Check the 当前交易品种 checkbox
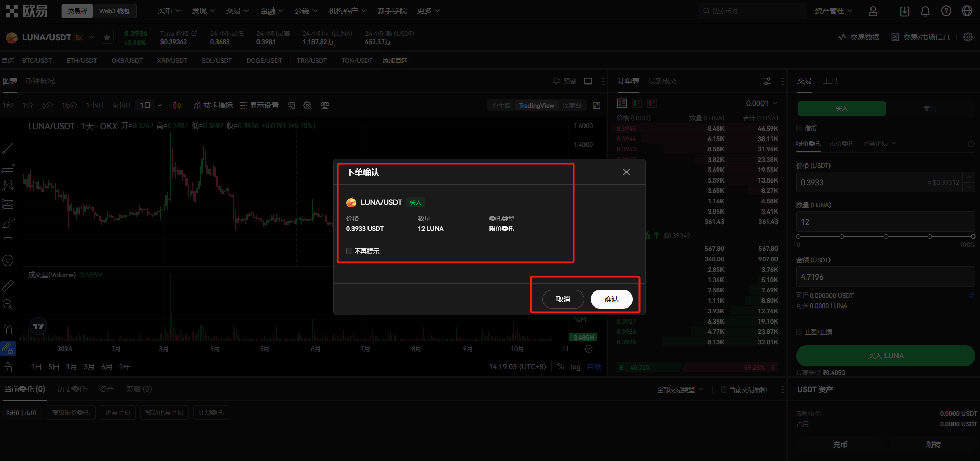 pyautogui.click(x=724, y=389)
